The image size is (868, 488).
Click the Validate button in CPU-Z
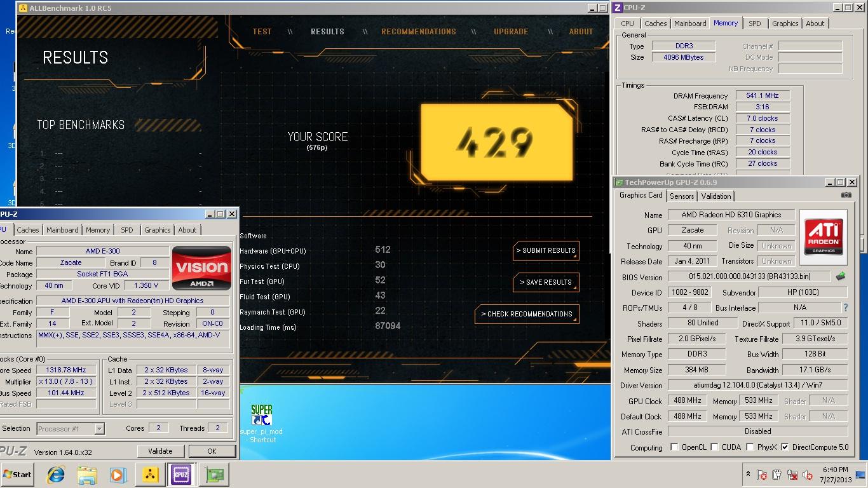pyautogui.click(x=160, y=451)
